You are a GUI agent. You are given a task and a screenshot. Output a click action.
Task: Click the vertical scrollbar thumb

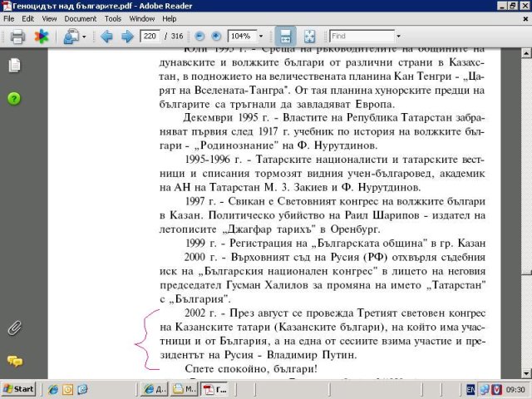click(x=526, y=273)
